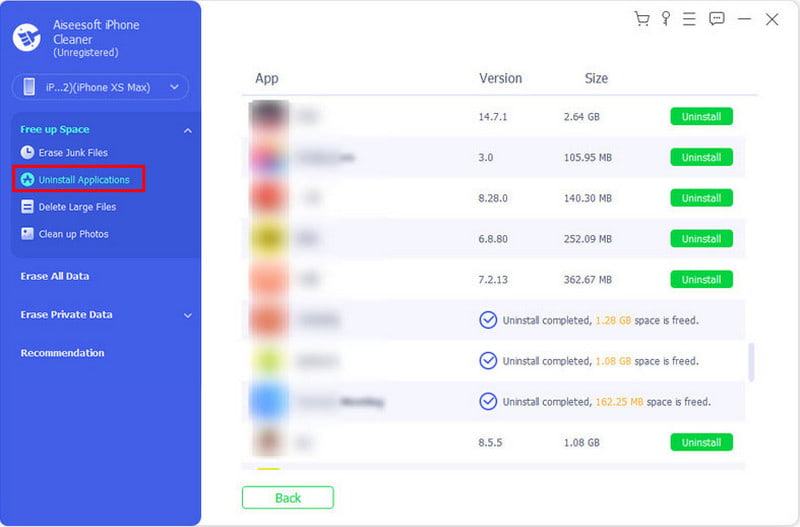Click the app list vertical scrollbar
The image size is (800, 527).
[x=752, y=362]
